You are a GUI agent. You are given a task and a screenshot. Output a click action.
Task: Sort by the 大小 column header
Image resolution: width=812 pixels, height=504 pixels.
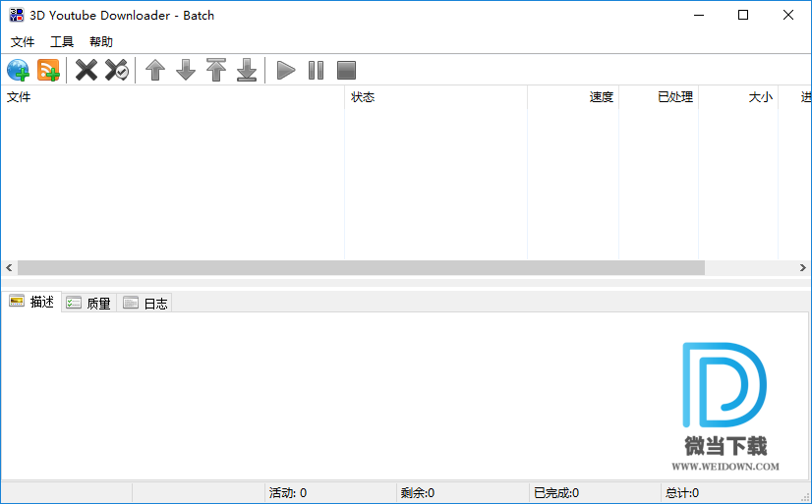click(x=738, y=96)
